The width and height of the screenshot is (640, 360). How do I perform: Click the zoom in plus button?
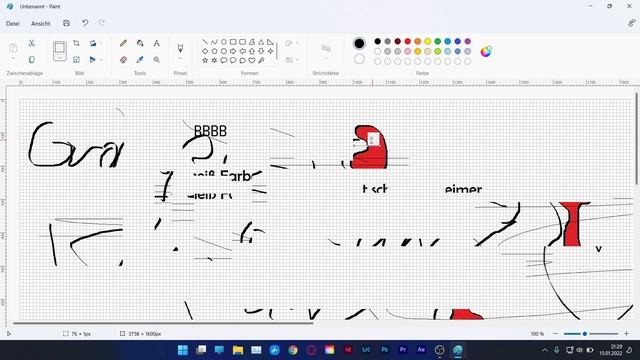click(x=626, y=334)
